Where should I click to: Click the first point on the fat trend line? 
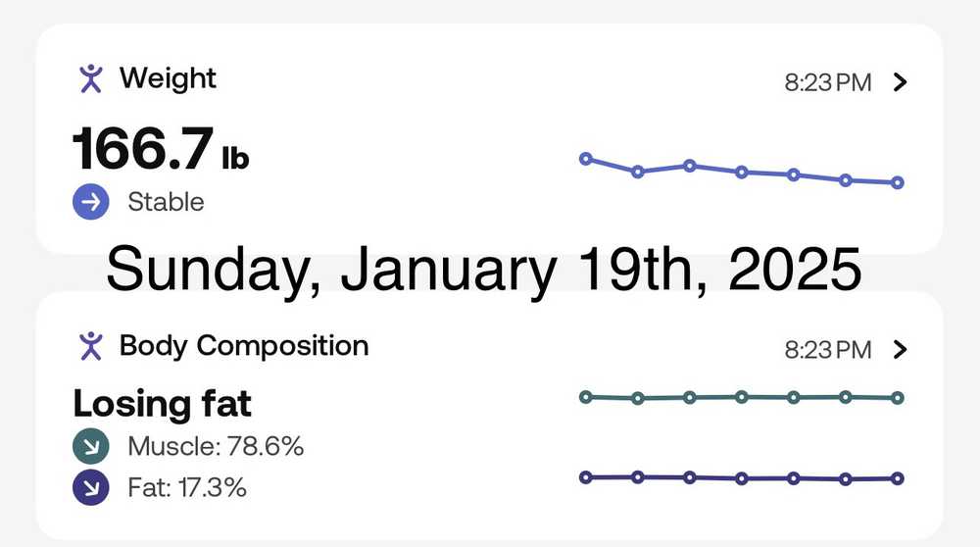586,477
